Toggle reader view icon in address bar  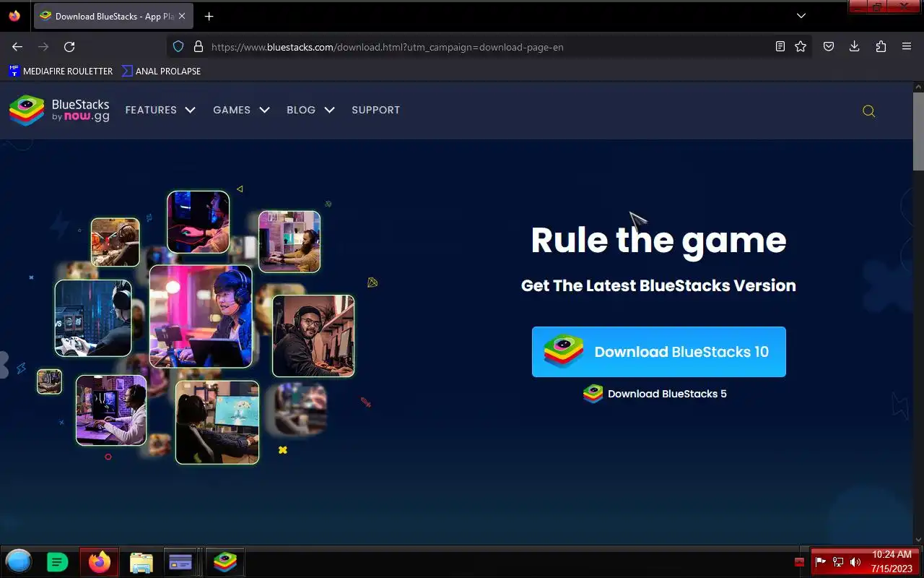coord(780,46)
